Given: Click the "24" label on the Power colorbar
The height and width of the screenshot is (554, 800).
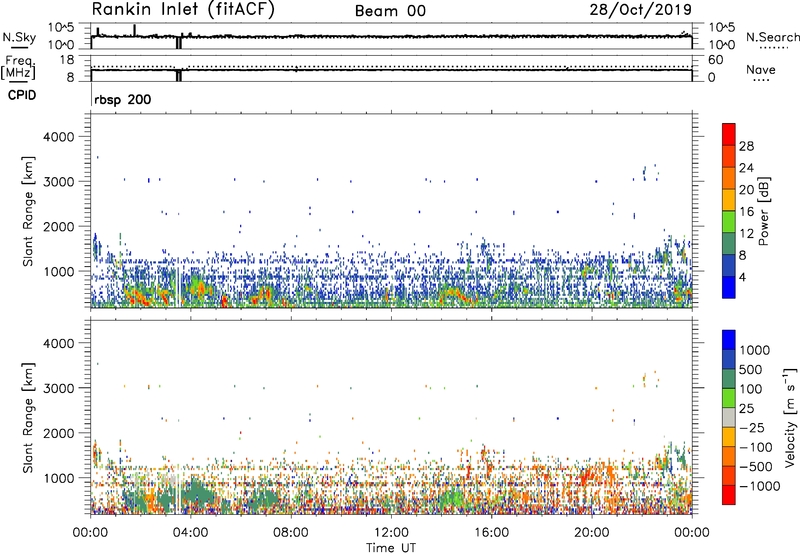Looking at the screenshot, I should [x=746, y=168].
